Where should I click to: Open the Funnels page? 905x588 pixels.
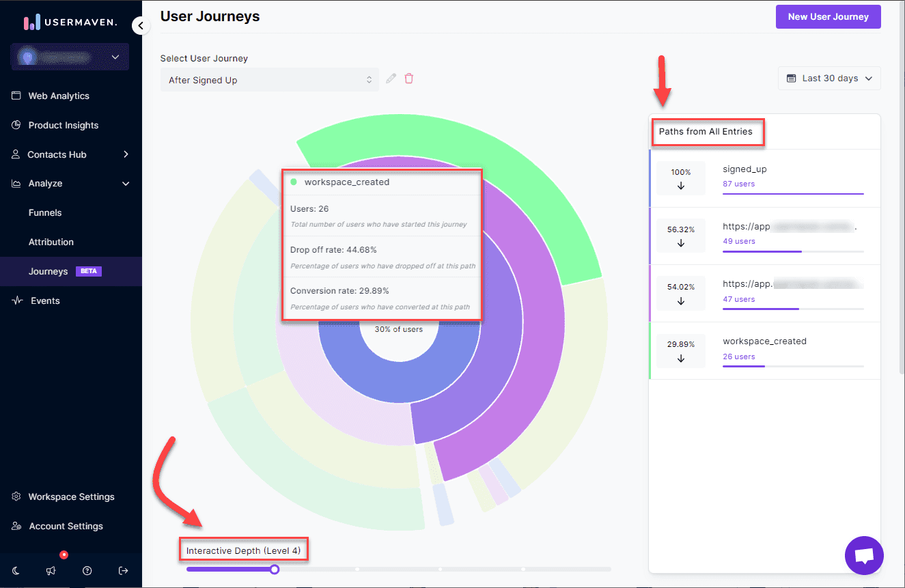click(45, 213)
